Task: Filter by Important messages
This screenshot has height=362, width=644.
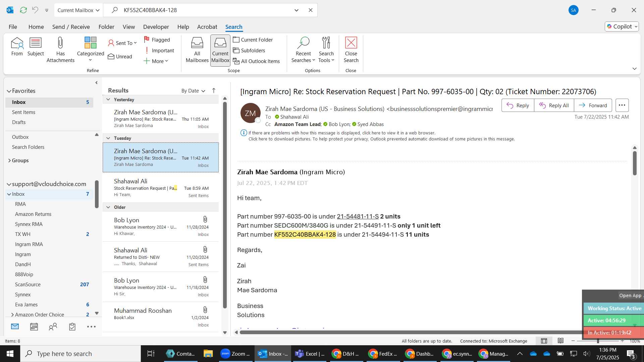Action: click(159, 50)
